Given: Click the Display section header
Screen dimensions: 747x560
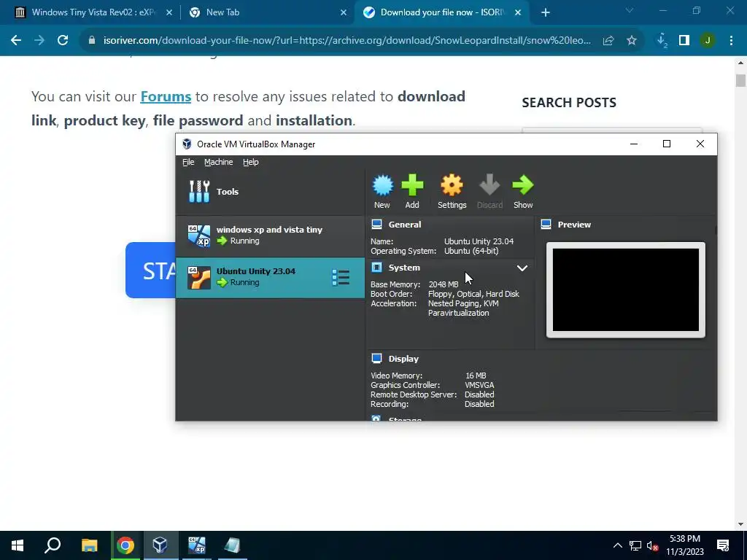Looking at the screenshot, I should pos(403,359).
